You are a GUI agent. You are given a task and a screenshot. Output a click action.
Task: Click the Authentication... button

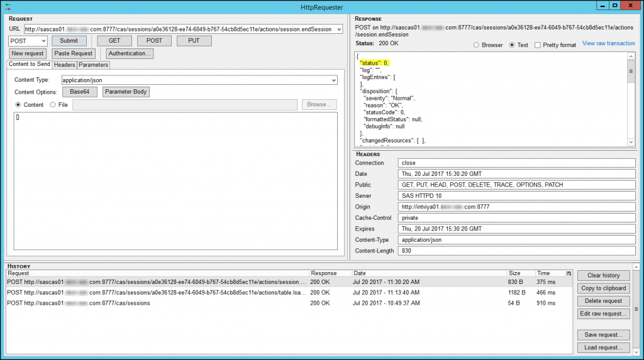[x=130, y=53]
